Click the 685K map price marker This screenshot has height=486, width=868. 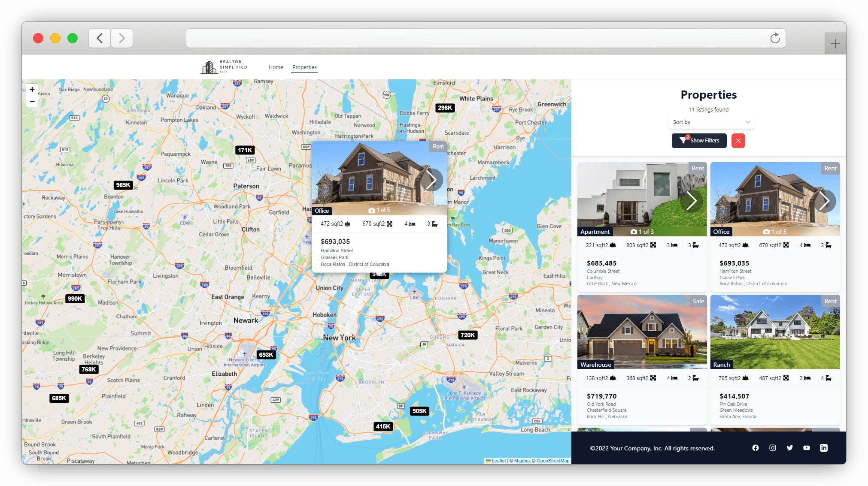pos(59,398)
